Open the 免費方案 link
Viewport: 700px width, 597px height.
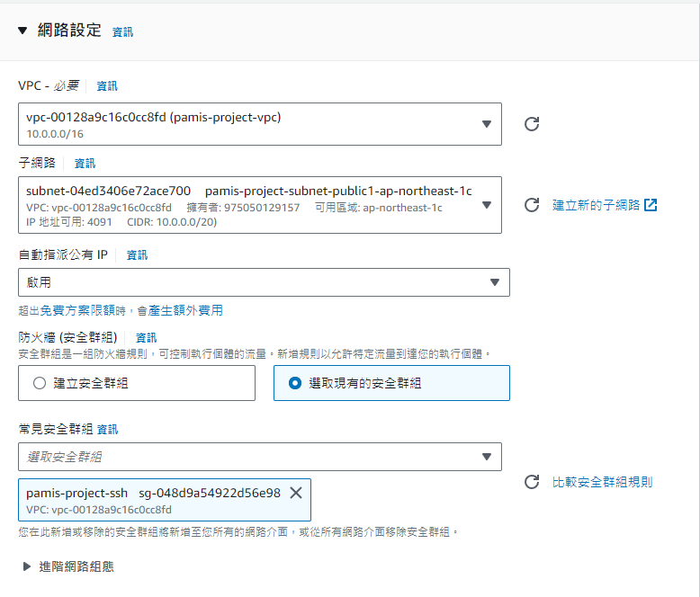[71, 310]
